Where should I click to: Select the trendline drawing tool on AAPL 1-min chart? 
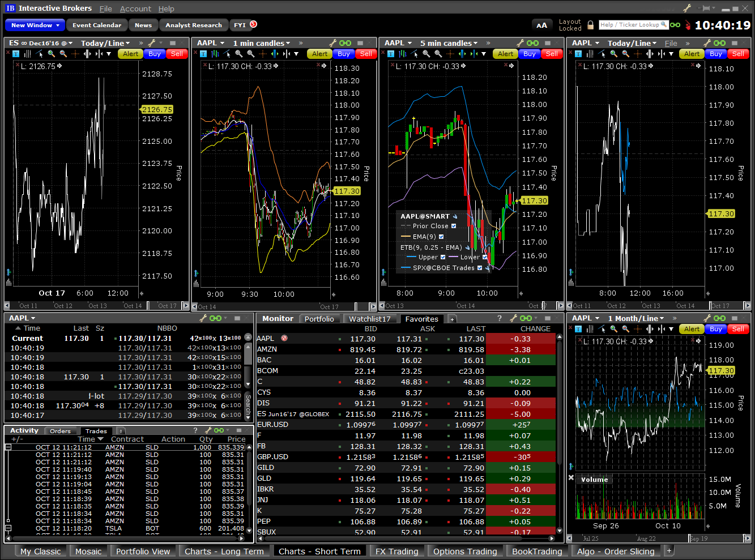click(225, 54)
